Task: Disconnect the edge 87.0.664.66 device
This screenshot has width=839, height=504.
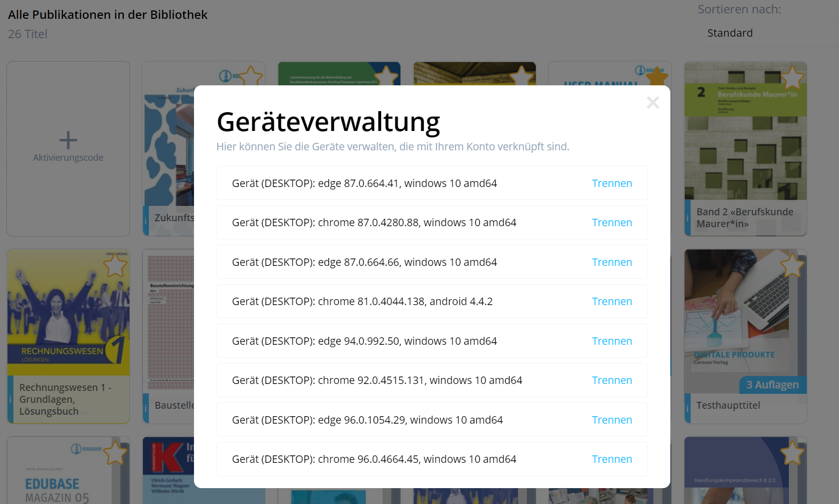Action: (612, 262)
